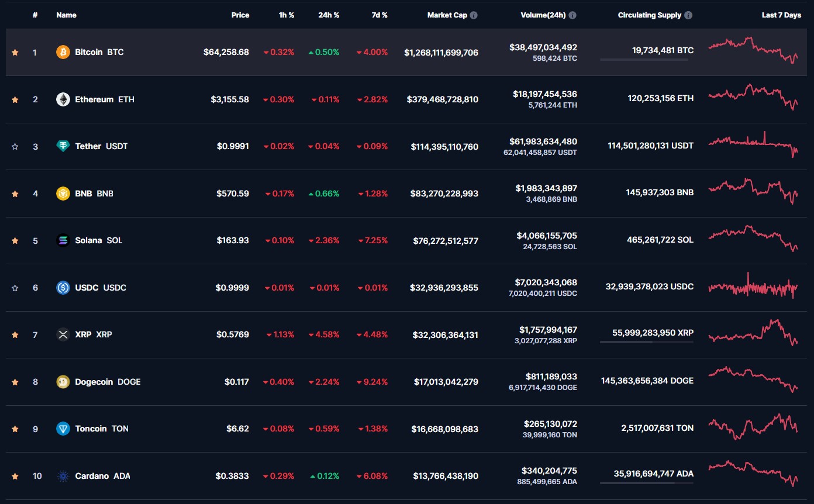Sort by 1h % column header
814x504 pixels.
click(287, 15)
